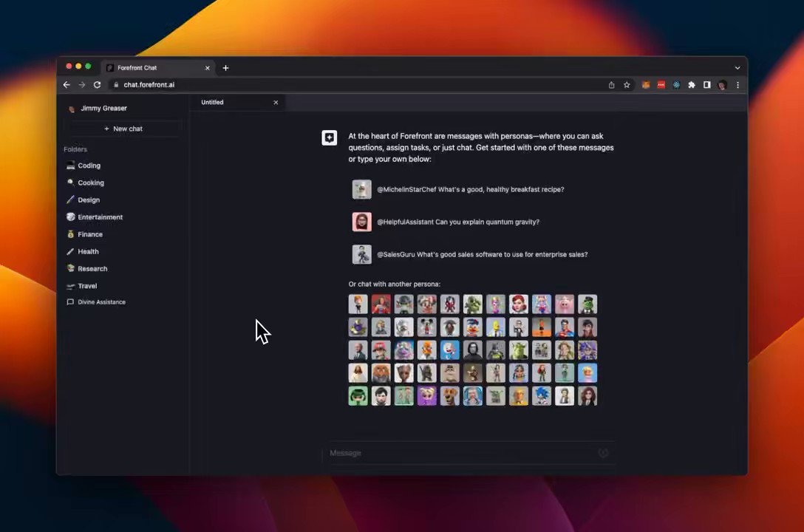Chat with the Mario persona in red cap

pyautogui.click(x=381, y=350)
